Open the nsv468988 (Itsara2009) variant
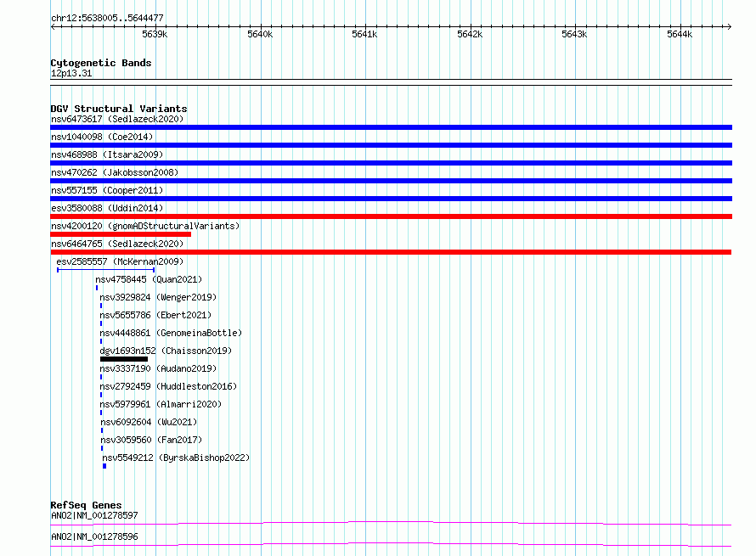756x556 pixels. coord(107,154)
